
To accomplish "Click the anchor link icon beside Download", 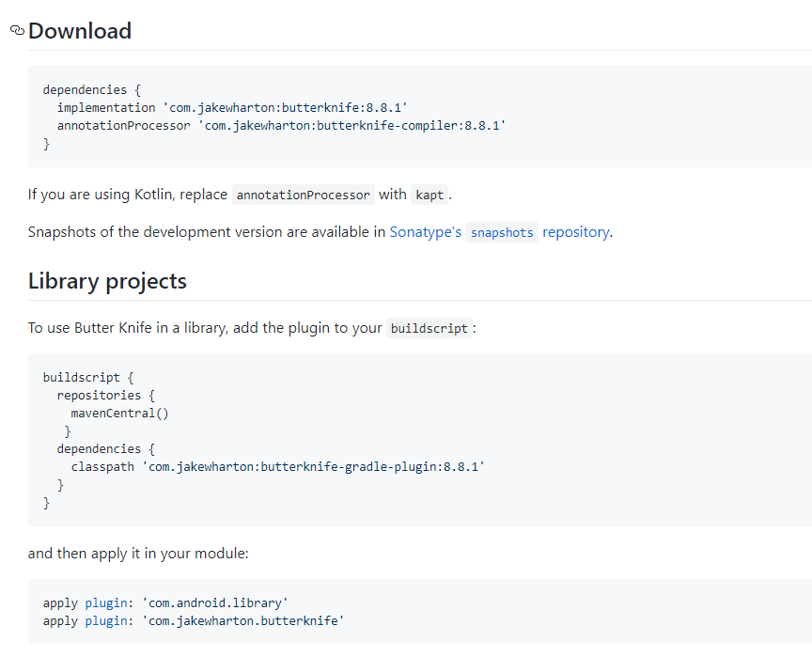I will [x=17, y=31].
